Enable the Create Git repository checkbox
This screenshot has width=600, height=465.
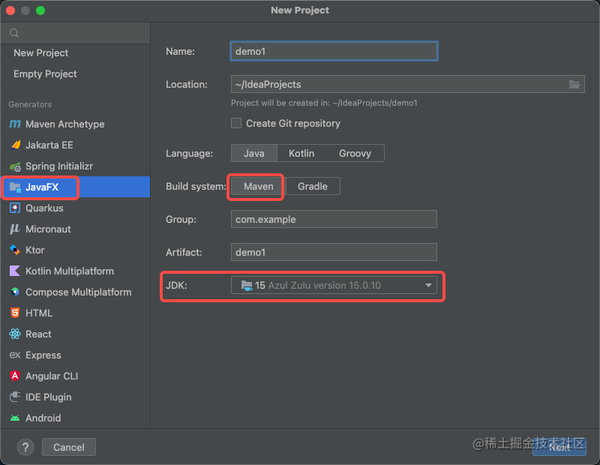236,123
